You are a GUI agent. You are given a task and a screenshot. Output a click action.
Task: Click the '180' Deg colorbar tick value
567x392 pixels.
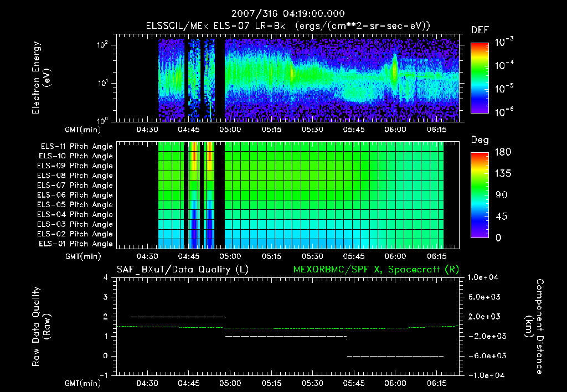(x=503, y=152)
